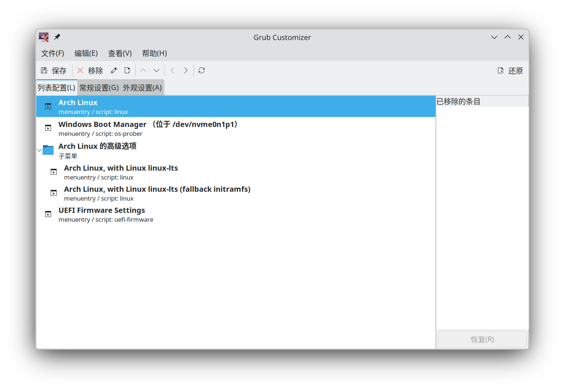Click the icon beside Arch Linux, with Linux linux-lts
Viewport: 565px width, 392px height.
point(54,172)
